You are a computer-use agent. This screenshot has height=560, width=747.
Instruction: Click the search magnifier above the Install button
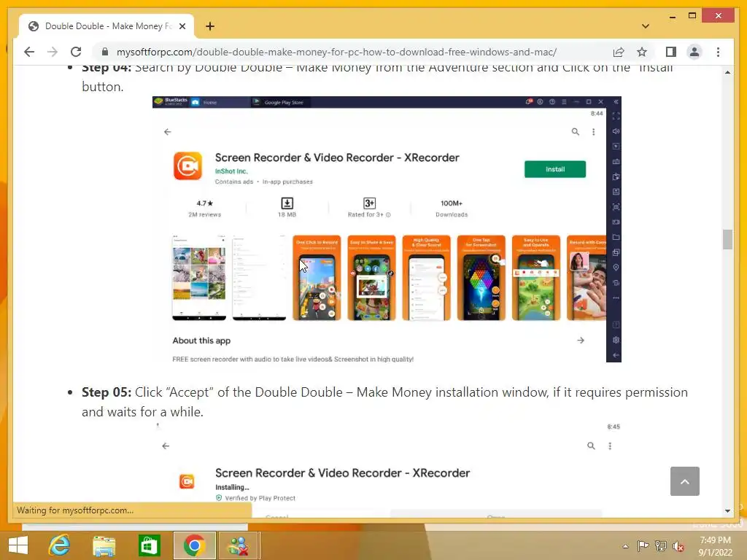pyautogui.click(x=576, y=132)
